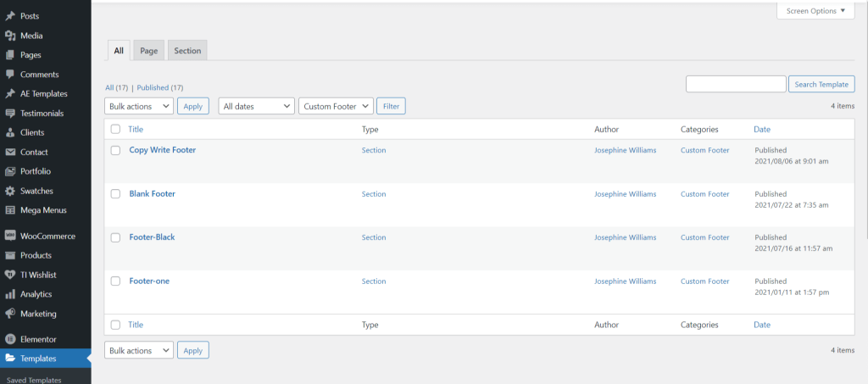Open the Mega Menus menu label

coord(43,209)
